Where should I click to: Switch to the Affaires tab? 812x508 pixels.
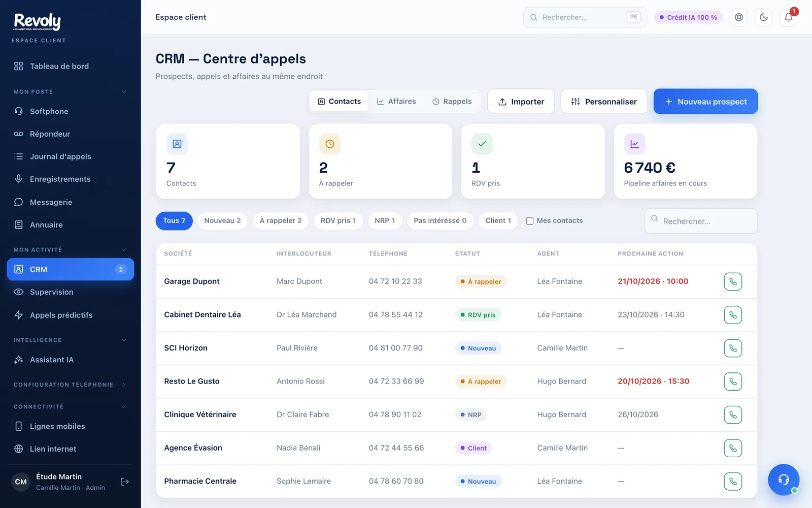[x=396, y=102]
